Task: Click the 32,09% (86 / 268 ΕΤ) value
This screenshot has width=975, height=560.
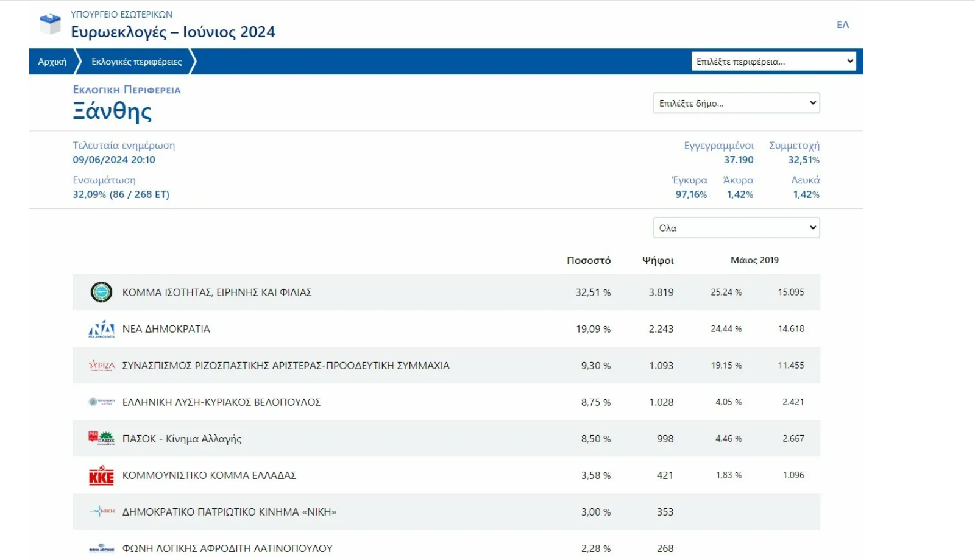Action: tap(121, 194)
